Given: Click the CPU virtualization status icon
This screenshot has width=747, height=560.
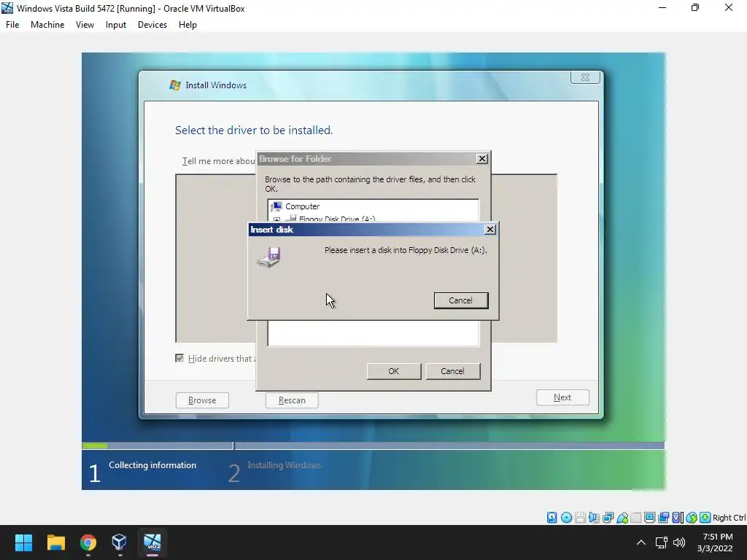Looking at the screenshot, I should pos(677,518).
